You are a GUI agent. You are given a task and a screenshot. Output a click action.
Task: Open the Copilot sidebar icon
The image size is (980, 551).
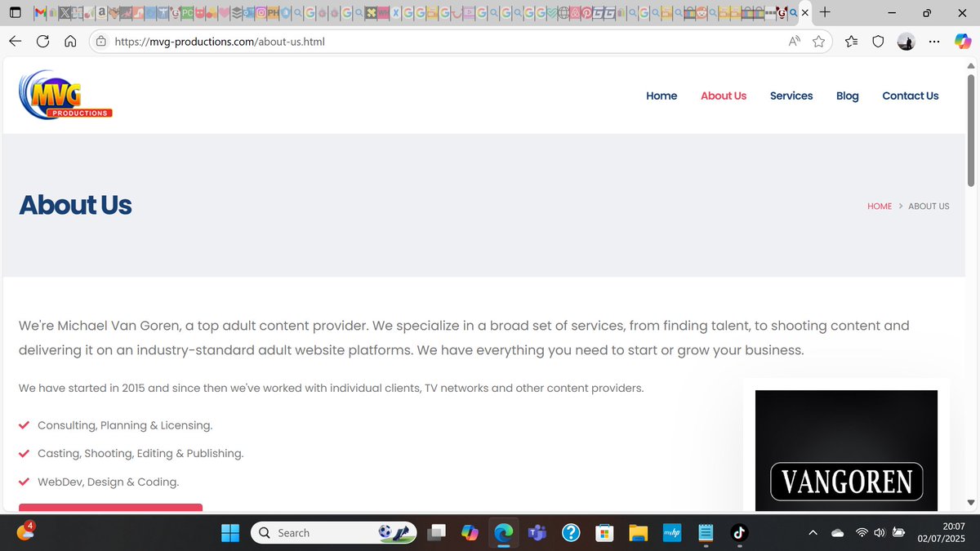[963, 42]
